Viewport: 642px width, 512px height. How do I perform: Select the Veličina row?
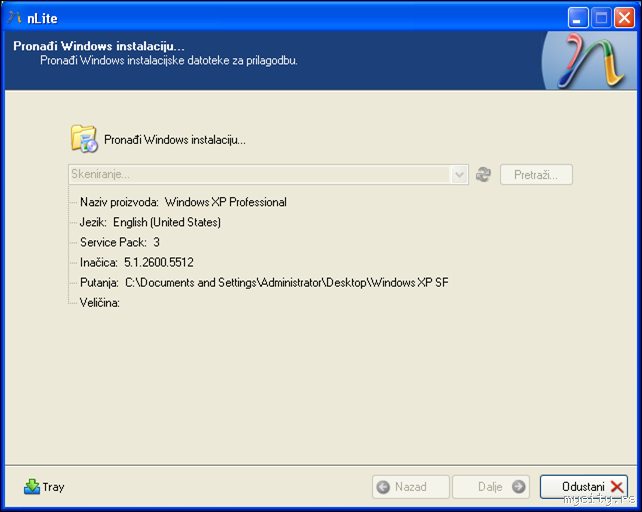[x=100, y=303]
